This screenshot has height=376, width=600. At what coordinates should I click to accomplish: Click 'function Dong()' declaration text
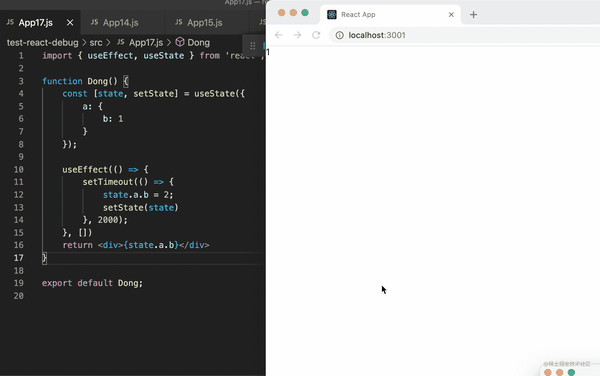pyautogui.click(x=80, y=81)
